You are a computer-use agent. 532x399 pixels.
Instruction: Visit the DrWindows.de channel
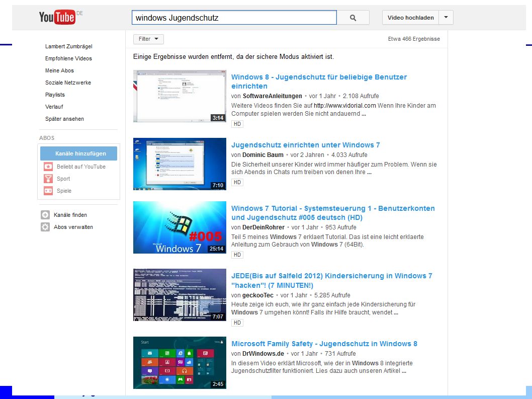click(263, 354)
